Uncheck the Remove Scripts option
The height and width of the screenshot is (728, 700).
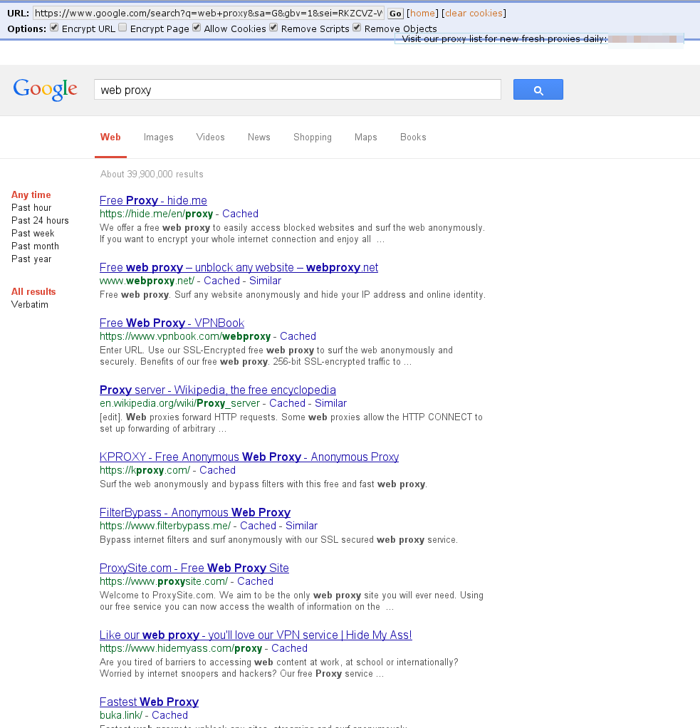click(x=274, y=28)
